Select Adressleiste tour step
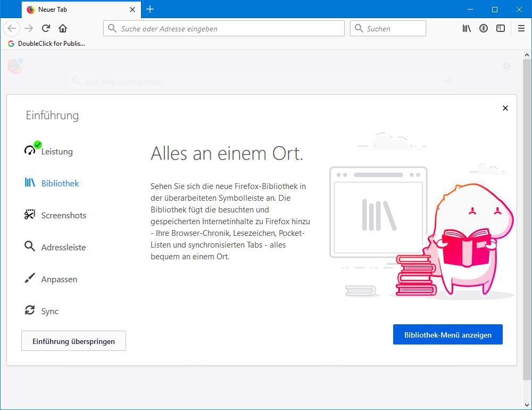Screen dimensions: 532x410 55,247
